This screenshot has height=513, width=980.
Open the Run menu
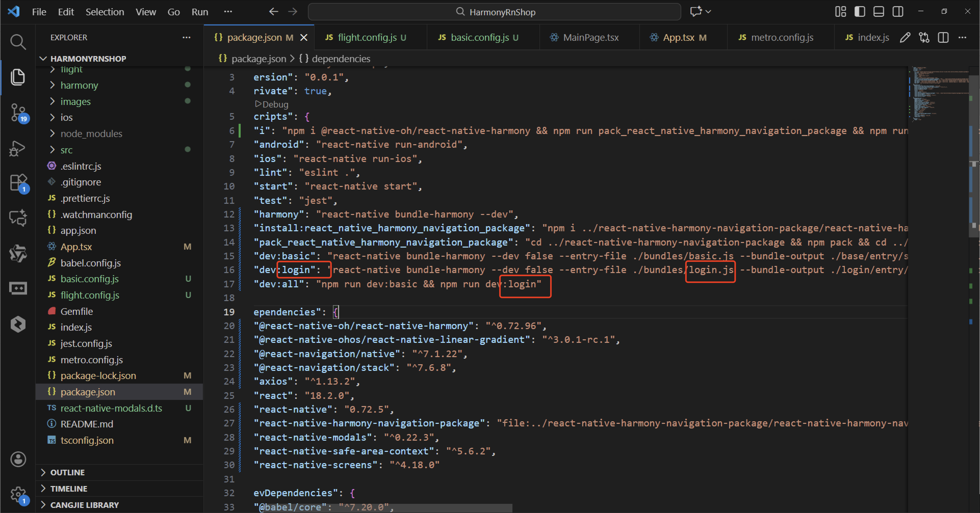(x=200, y=12)
